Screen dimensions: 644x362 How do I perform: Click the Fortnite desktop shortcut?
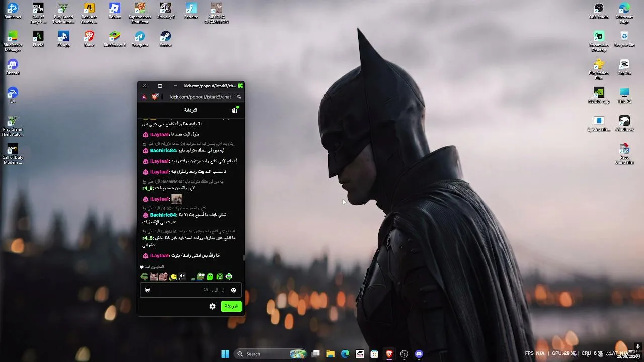point(191,11)
